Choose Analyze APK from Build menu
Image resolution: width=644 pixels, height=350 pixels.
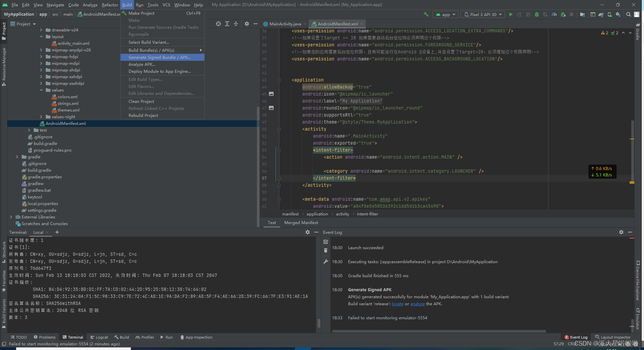(162, 64)
